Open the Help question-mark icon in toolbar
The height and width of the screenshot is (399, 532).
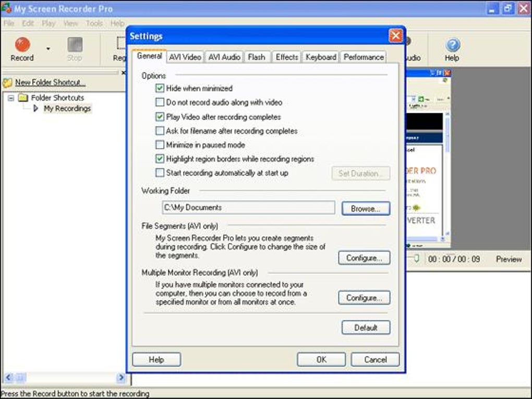[453, 45]
